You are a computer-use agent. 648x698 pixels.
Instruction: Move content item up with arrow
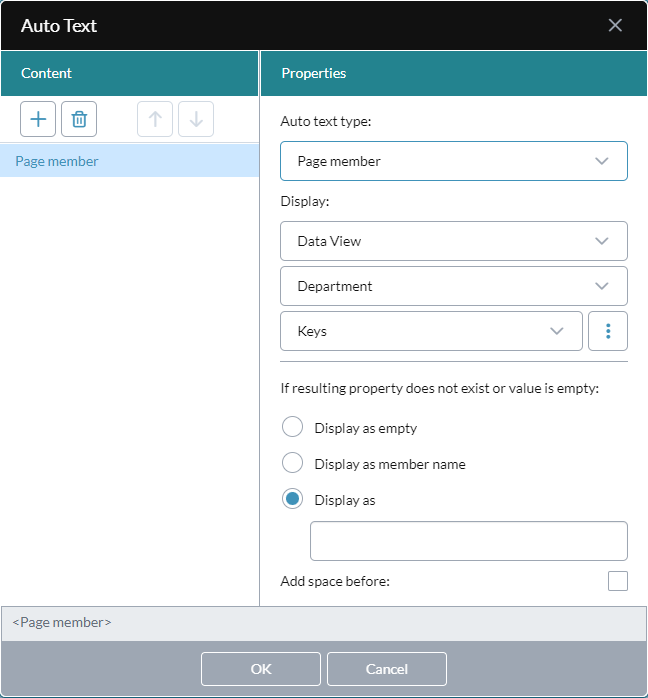pos(155,119)
